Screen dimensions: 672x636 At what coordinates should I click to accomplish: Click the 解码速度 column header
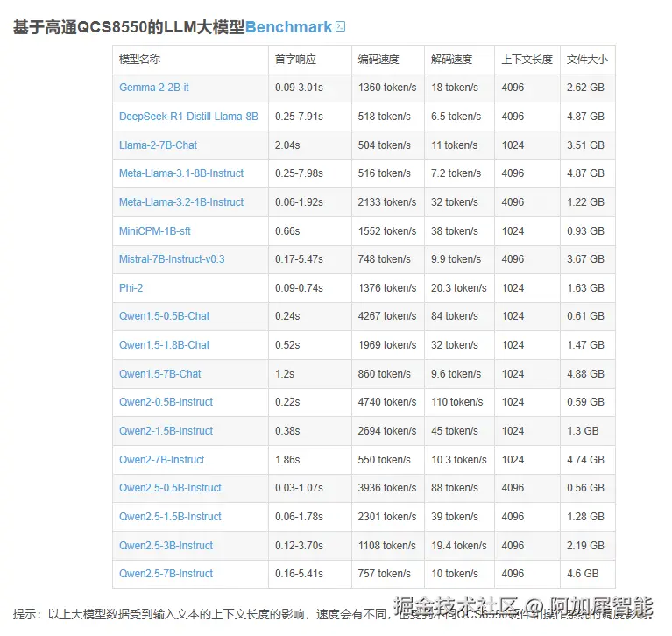(459, 60)
